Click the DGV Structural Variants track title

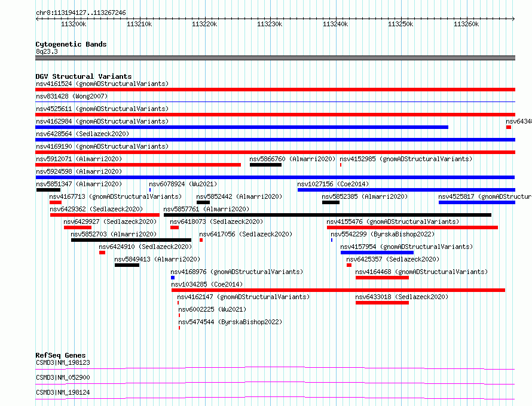coord(84,76)
